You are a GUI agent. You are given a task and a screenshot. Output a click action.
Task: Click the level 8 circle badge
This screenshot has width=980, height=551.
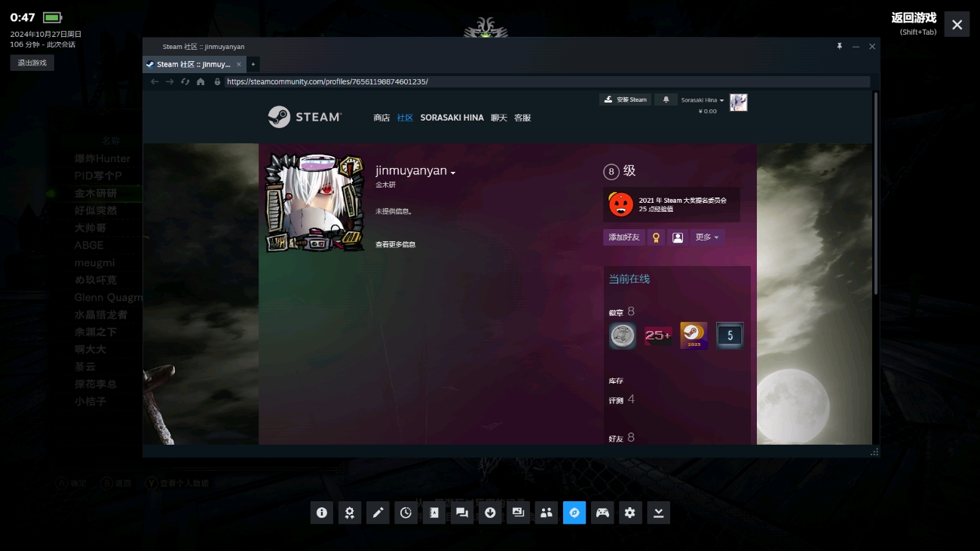(x=611, y=172)
